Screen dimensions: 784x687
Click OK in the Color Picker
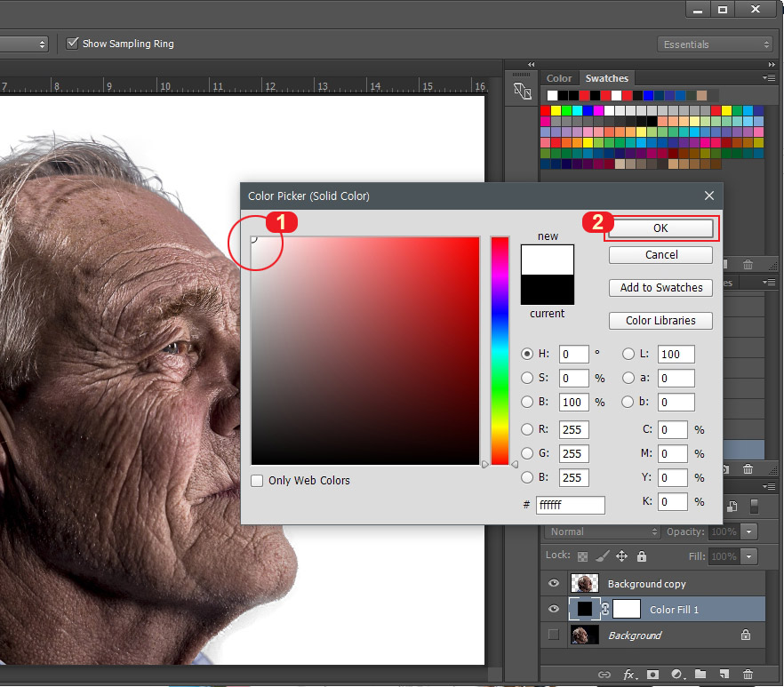coord(660,228)
